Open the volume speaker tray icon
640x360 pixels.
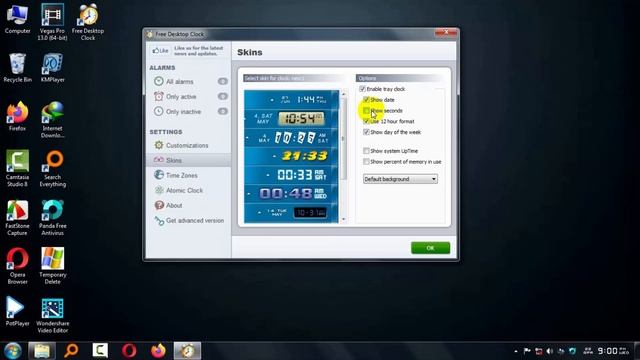pyautogui.click(x=550, y=351)
